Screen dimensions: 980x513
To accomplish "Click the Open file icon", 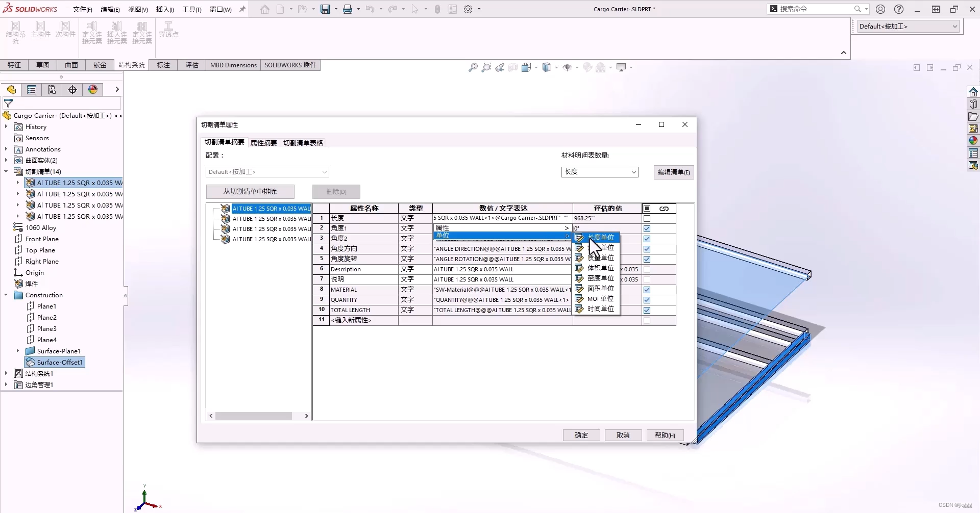I will point(303,9).
